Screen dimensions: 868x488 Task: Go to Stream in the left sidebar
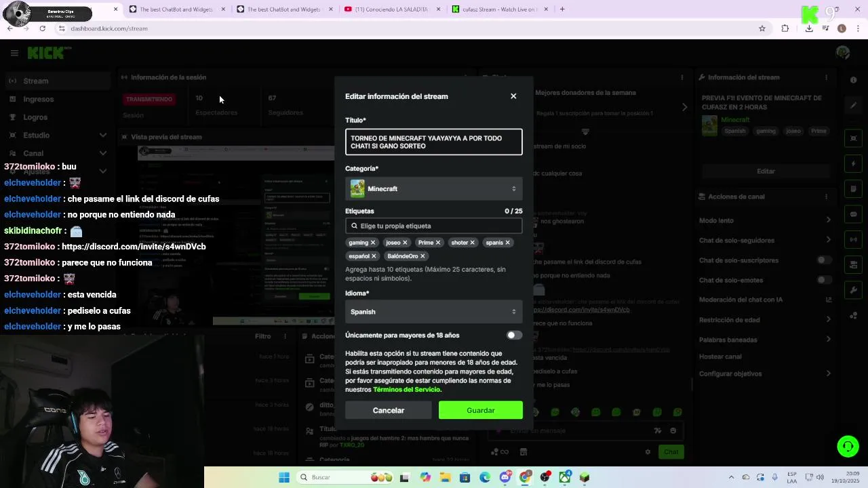point(57,81)
